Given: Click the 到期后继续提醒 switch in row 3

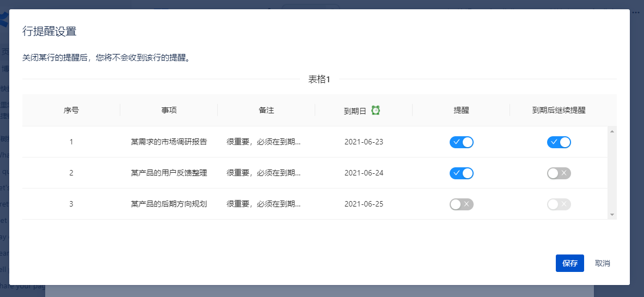Looking at the screenshot, I should [559, 204].
